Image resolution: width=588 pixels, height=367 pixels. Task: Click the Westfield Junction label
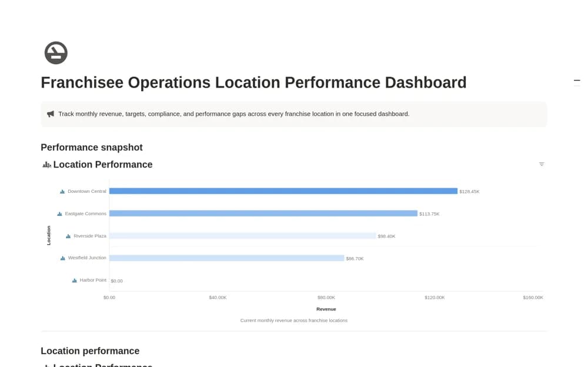(x=87, y=258)
